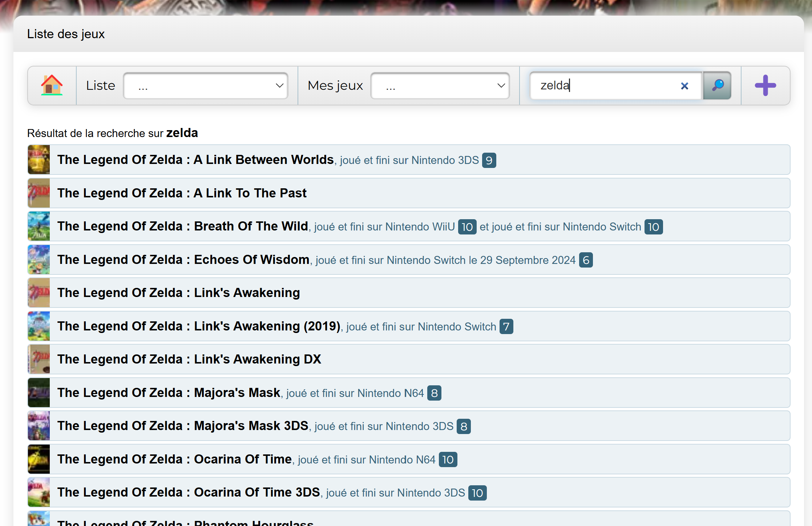This screenshot has height=526, width=812.
Task: Click score badge 6 on Echoes Of Wisdom
Action: pyautogui.click(x=586, y=260)
